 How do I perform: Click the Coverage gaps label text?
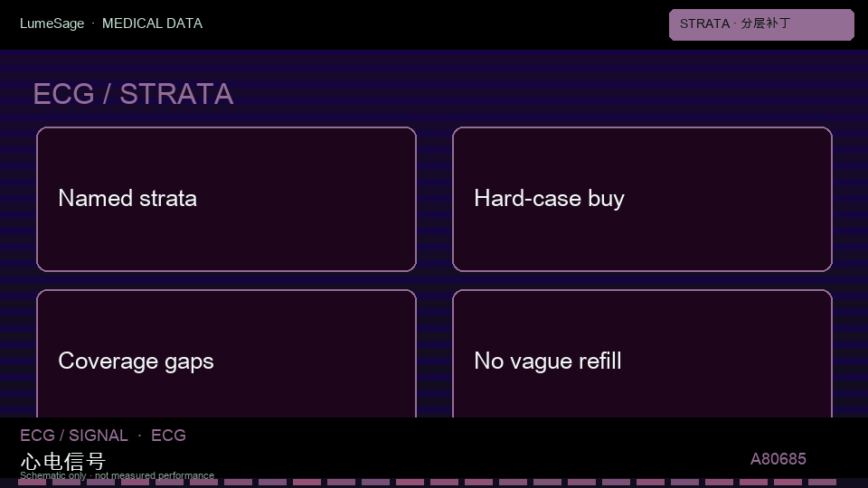pos(136,361)
